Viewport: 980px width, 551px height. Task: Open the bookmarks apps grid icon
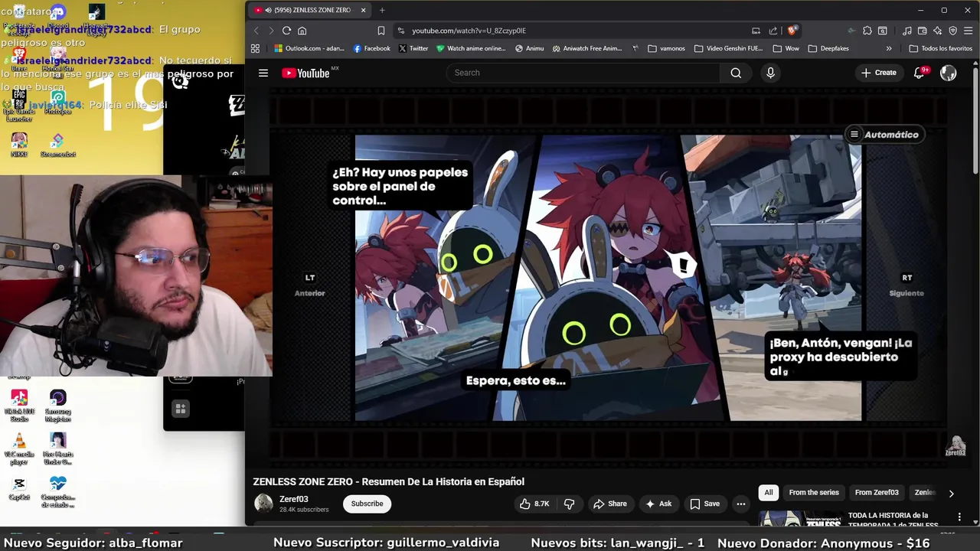(x=255, y=48)
